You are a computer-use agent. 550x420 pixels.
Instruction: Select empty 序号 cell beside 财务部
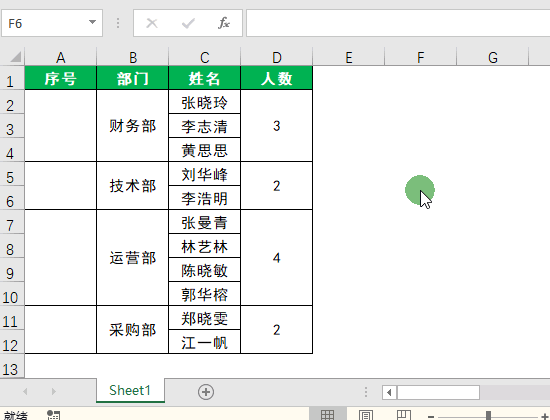pos(61,126)
